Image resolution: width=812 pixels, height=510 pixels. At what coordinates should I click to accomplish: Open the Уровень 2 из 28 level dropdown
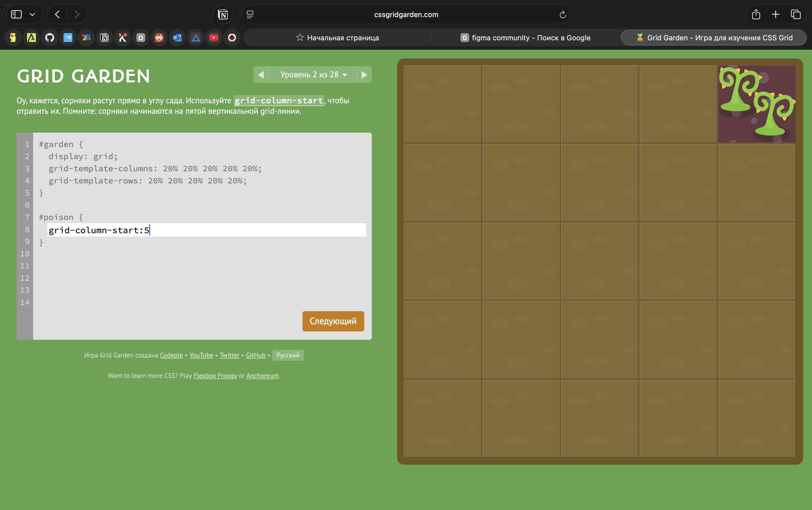(313, 75)
